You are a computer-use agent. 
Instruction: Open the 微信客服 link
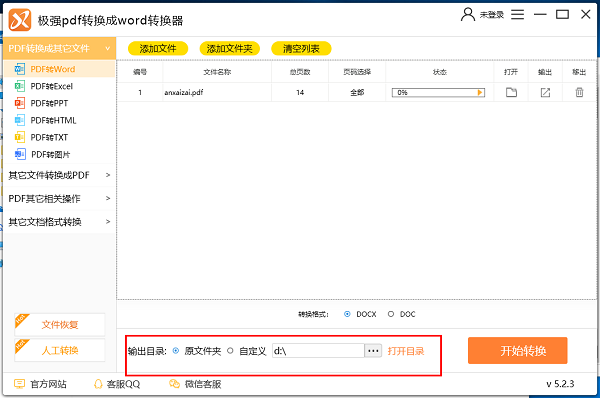pos(203,384)
